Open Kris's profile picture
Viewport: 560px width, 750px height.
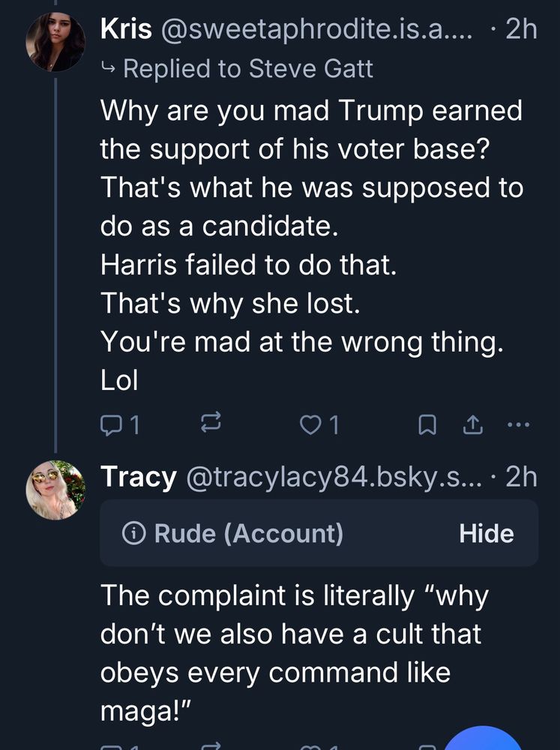point(55,40)
